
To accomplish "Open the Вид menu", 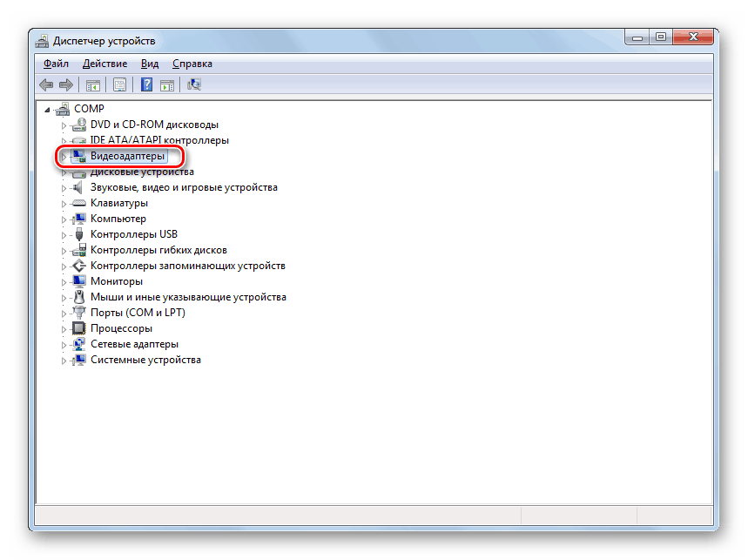I will click(150, 64).
